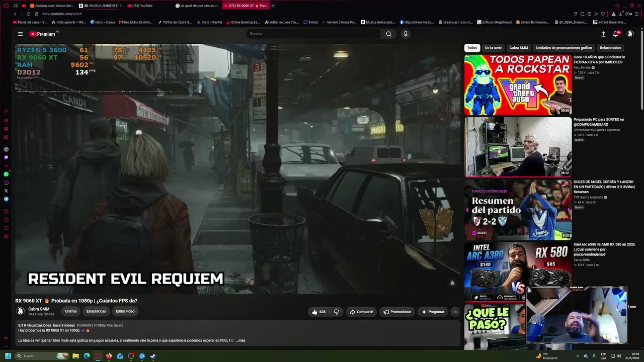This screenshot has width=644, height=362.
Task: Click the 'Preguntar' ask button
Action: [433, 312]
